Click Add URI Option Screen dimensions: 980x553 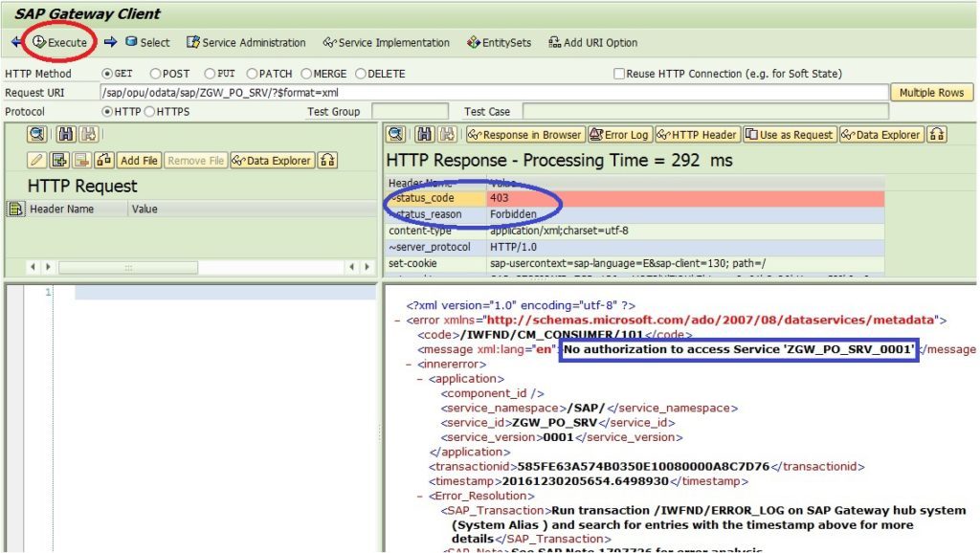pos(592,42)
